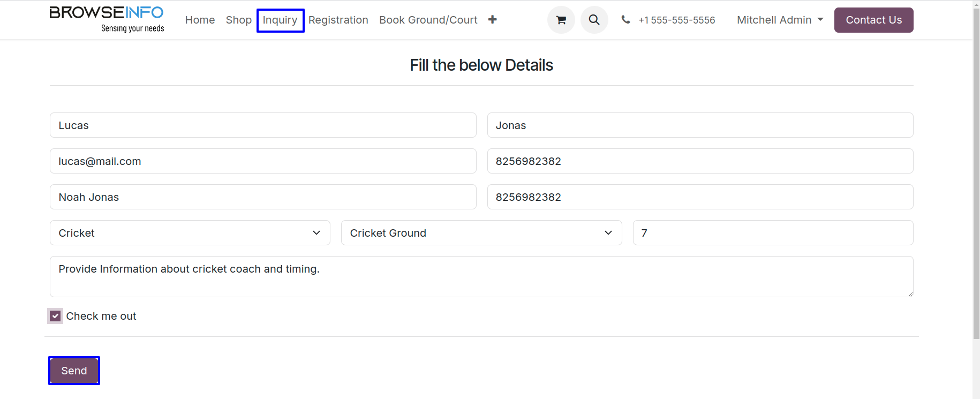Open Book Ground/Court menu item
Viewport: 980px width, 399px height.
[x=428, y=20]
